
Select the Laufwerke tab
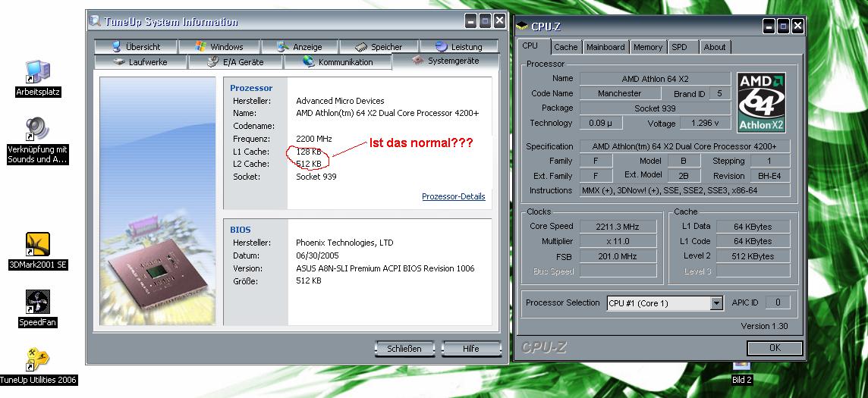pos(140,62)
